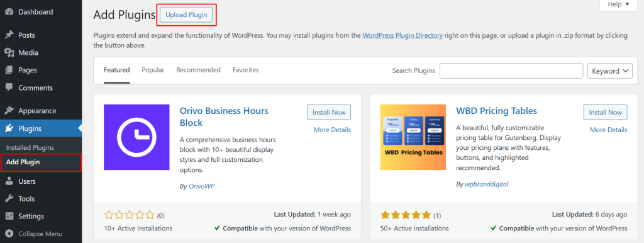The height and width of the screenshot is (243, 644).
Task: Collapse the admin sidebar menu
Action: 41,234
